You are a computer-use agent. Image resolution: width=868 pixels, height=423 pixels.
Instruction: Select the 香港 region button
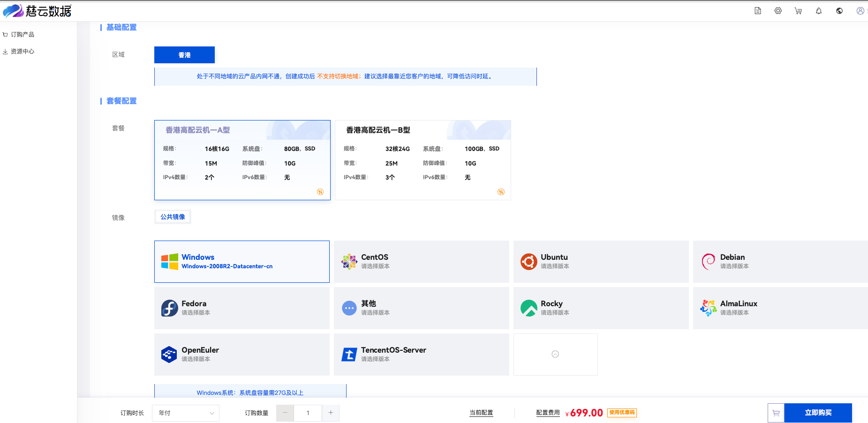click(x=184, y=55)
